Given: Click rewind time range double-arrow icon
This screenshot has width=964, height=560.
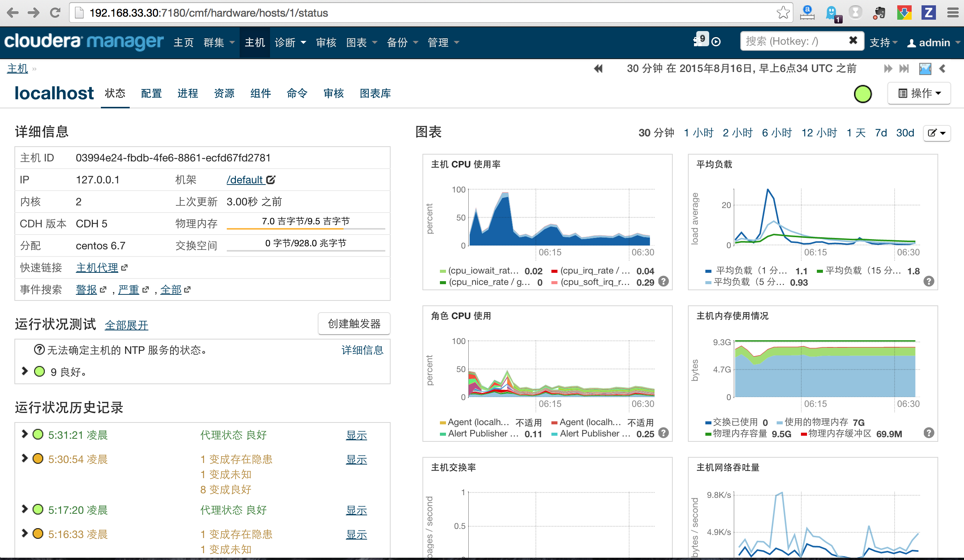Looking at the screenshot, I should click(x=598, y=69).
